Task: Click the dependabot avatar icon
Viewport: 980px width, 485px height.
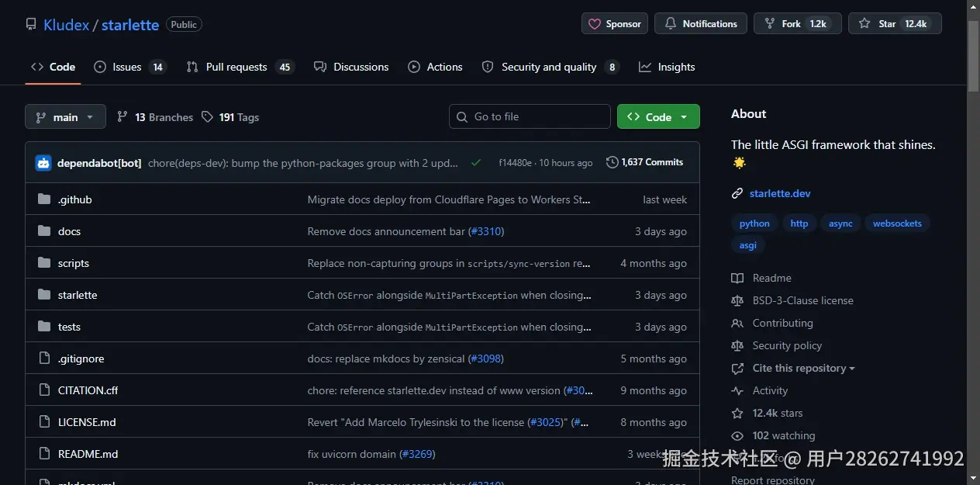Action: coord(43,163)
